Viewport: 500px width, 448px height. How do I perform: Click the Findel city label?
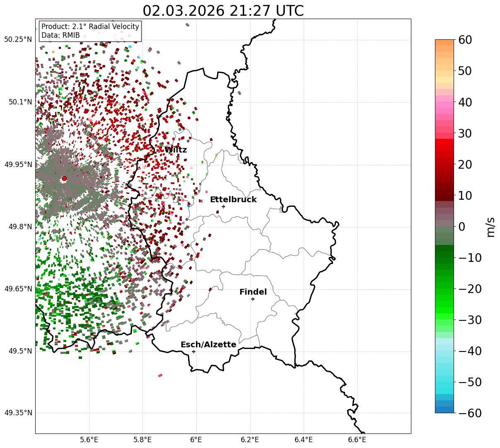(253, 292)
